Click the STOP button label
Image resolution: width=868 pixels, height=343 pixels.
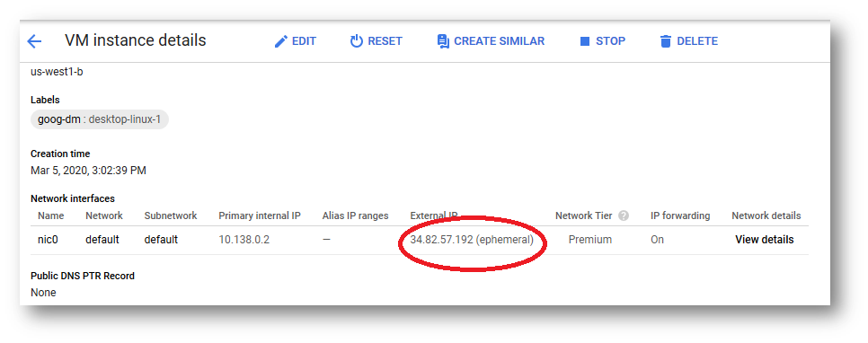point(610,41)
